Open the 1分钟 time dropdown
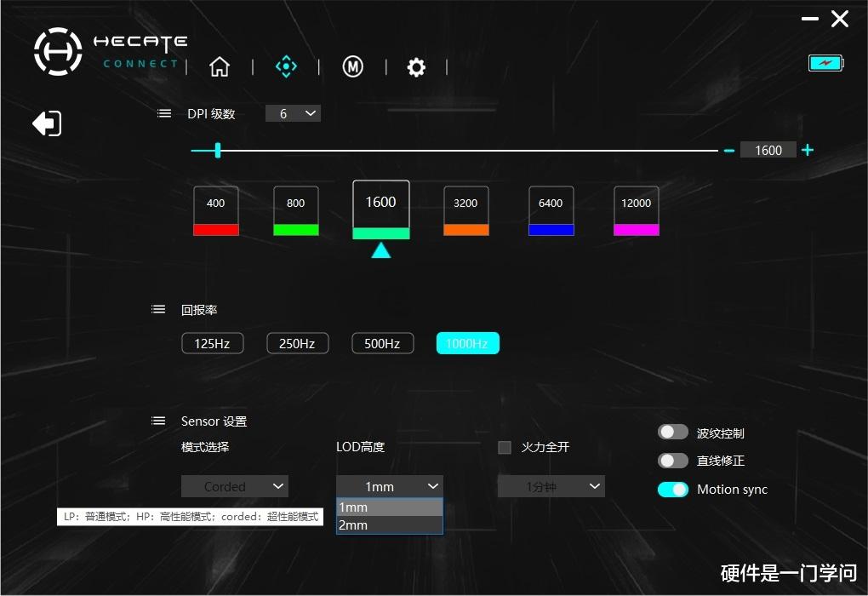 click(x=551, y=486)
